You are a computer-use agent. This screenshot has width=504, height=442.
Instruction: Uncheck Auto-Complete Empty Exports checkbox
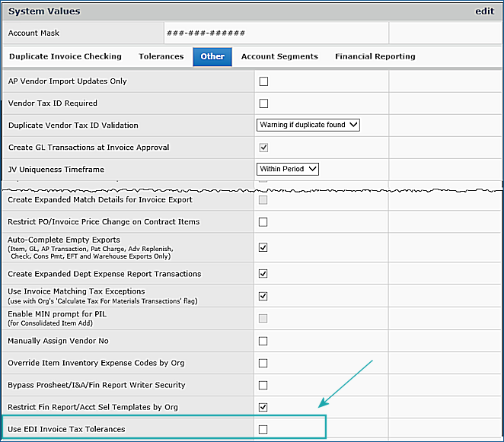click(263, 247)
